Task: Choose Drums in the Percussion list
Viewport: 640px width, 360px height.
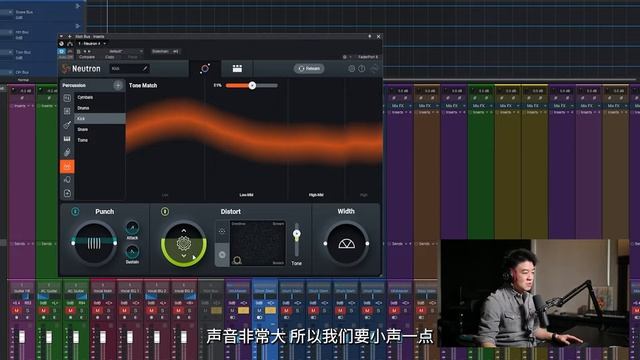Action: pos(100,108)
